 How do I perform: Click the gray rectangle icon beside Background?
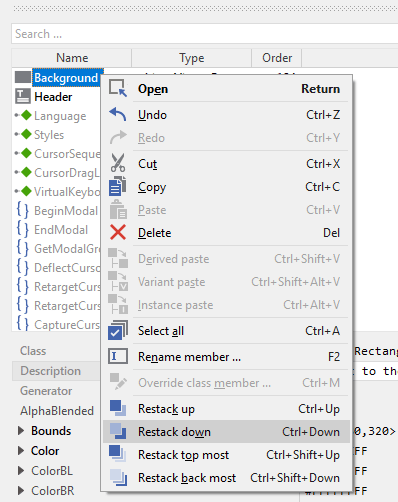click(x=23, y=77)
